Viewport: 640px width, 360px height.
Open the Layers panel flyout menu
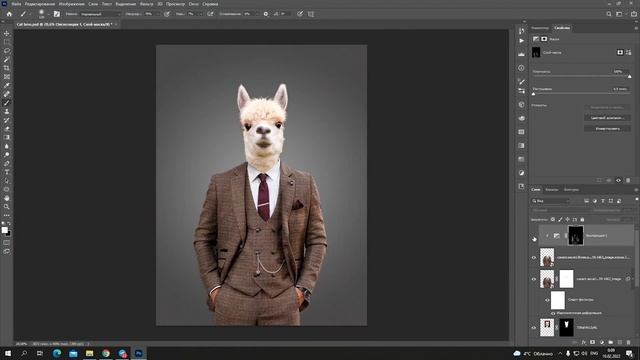636,190
